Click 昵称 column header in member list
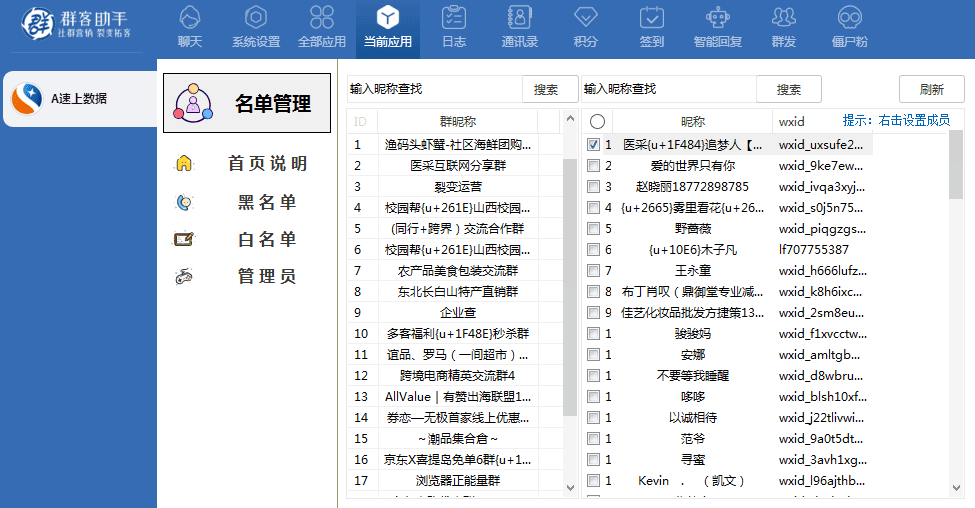975x508 pixels. [693, 121]
